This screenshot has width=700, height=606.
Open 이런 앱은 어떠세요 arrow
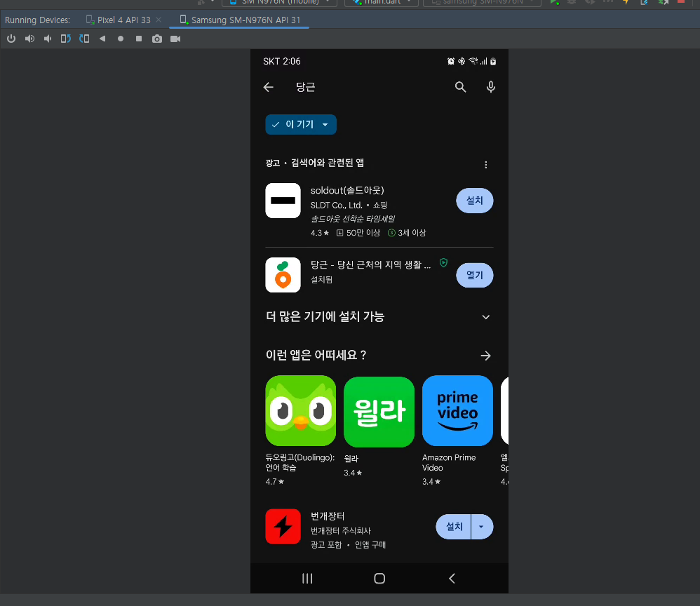tap(485, 356)
